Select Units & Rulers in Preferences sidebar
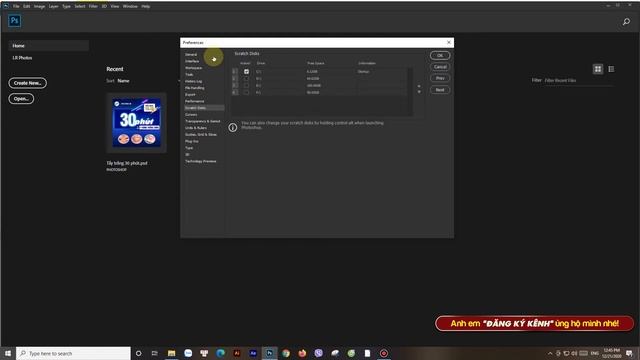 click(x=196, y=128)
